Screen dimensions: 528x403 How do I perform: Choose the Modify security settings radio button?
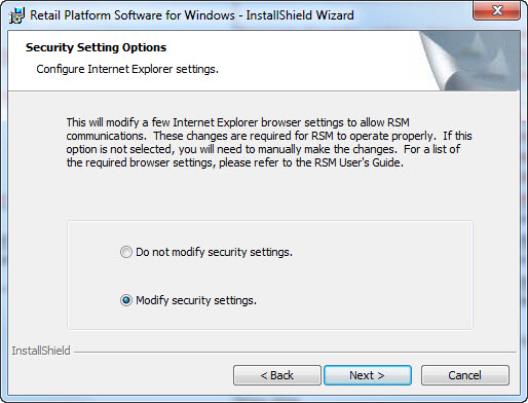[126, 300]
